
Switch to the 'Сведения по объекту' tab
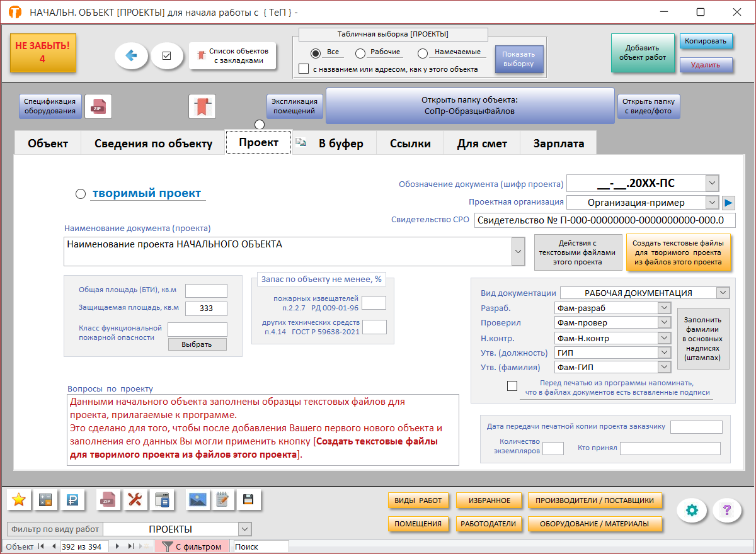click(153, 144)
